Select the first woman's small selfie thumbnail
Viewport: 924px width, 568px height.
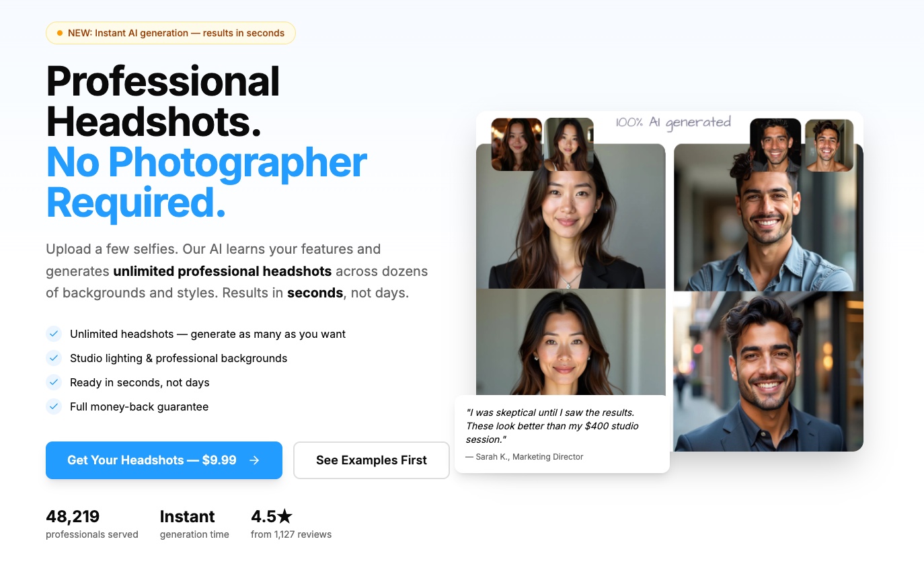[516, 144]
